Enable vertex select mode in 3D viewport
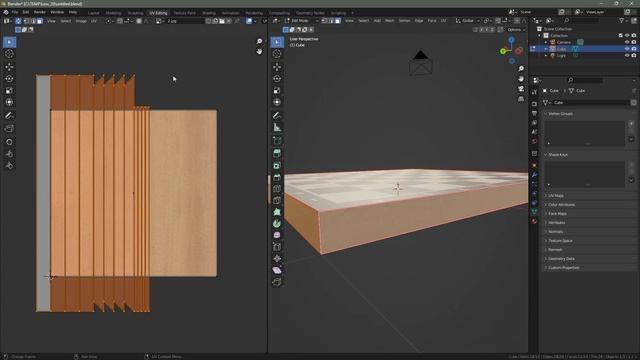The width and height of the screenshot is (640, 360). (x=324, y=20)
